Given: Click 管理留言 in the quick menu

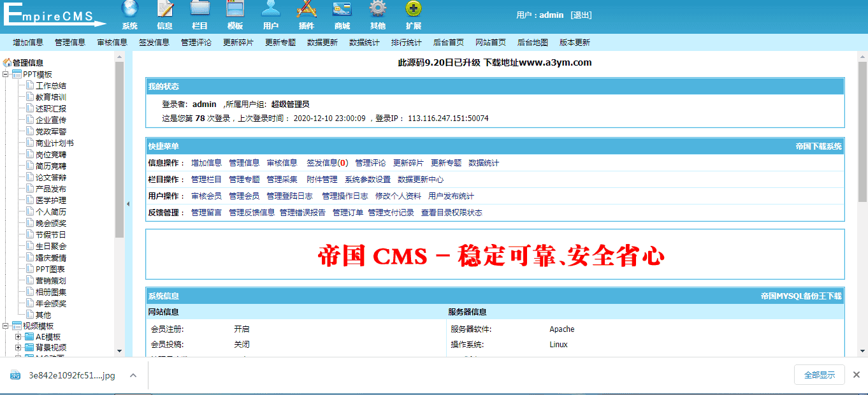Looking at the screenshot, I should point(206,213).
